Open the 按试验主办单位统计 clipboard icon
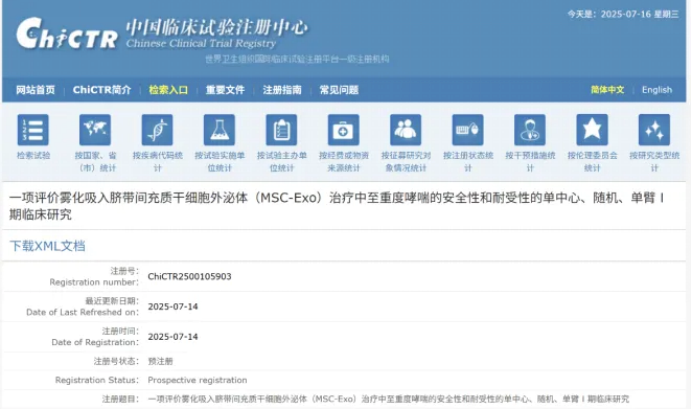The width and height of the screenshot is (692, 409). coord(281,131)
